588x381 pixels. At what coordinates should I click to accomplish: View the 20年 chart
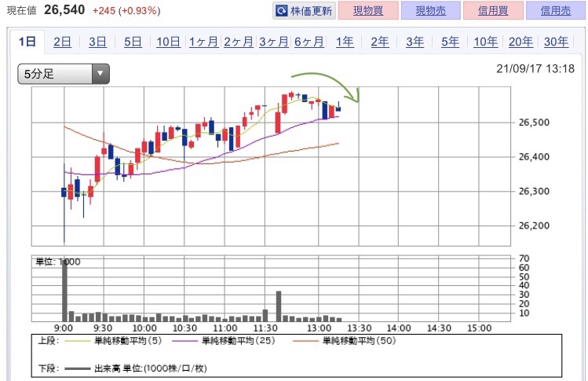point(520,42)
